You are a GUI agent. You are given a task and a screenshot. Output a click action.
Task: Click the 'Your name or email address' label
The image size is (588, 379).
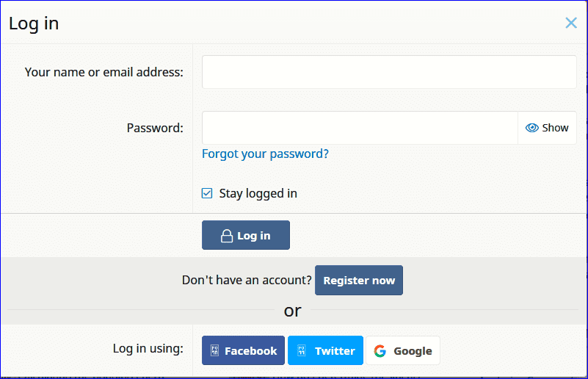104,72
